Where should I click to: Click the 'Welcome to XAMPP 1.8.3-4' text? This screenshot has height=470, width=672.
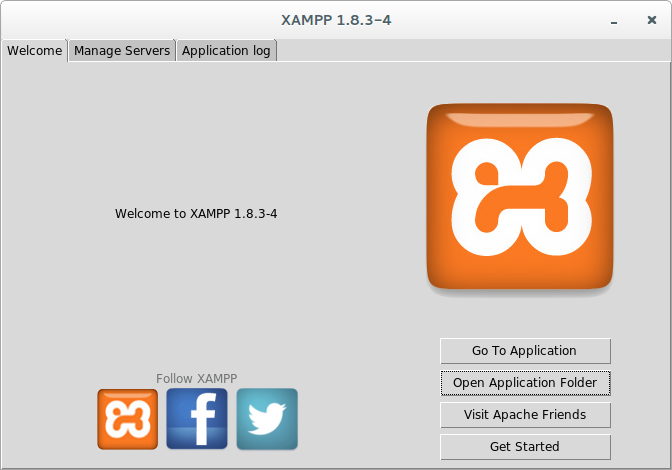196,213
